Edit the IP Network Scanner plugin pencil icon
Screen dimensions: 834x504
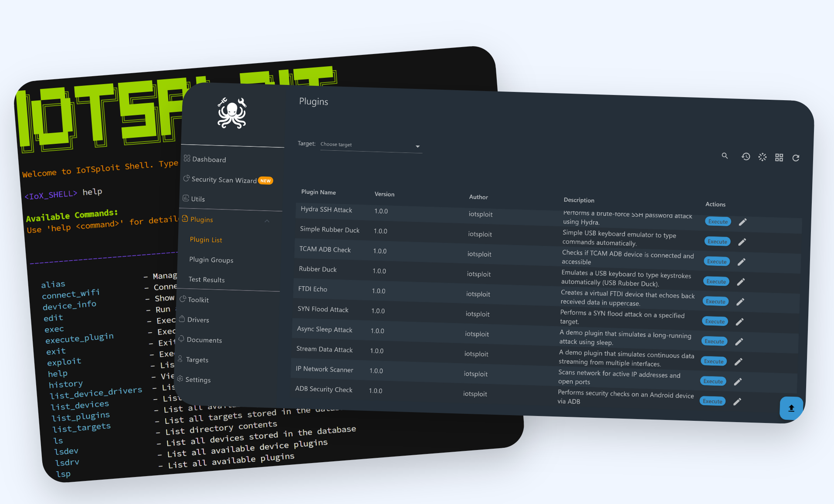(x=738, y=382)
